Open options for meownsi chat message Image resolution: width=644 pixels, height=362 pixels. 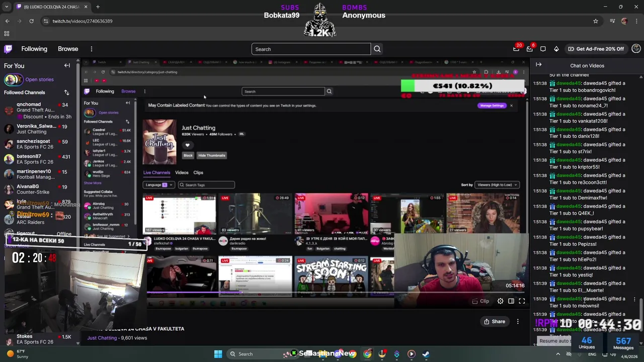tap(634, 300)
